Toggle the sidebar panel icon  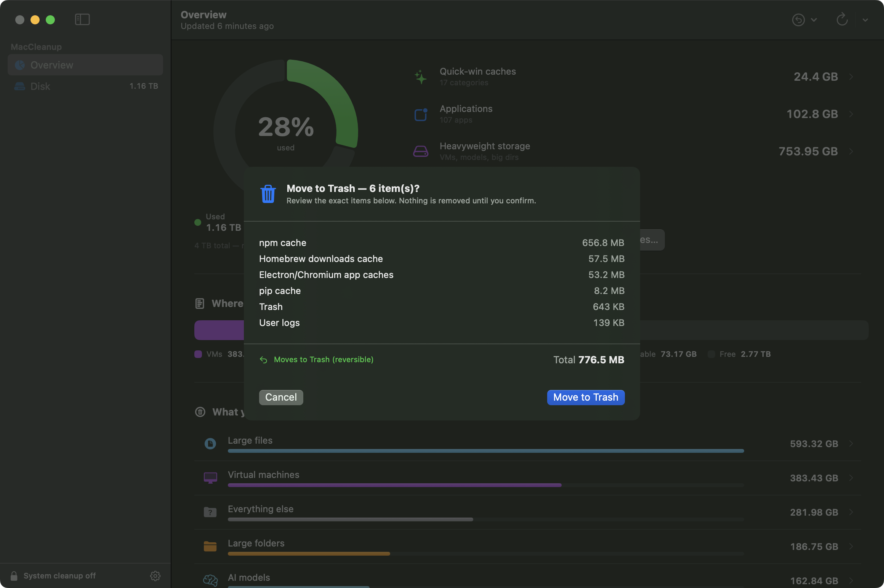click(82, 19)
